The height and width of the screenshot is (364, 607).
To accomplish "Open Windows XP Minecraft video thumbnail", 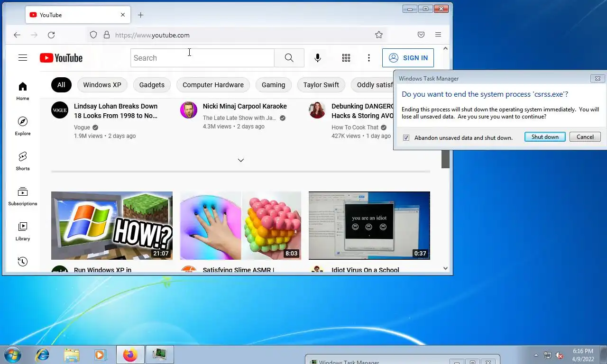I will (112, 226).
